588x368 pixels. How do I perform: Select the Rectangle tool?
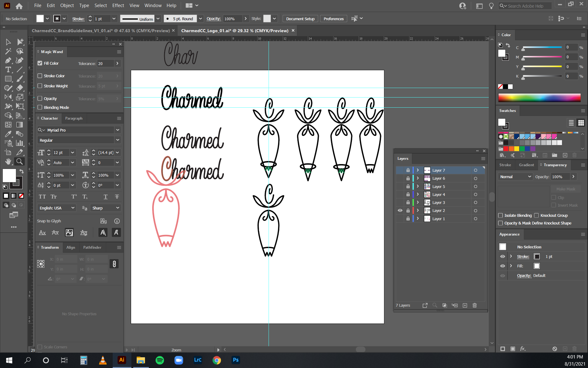tap(8, 79)
